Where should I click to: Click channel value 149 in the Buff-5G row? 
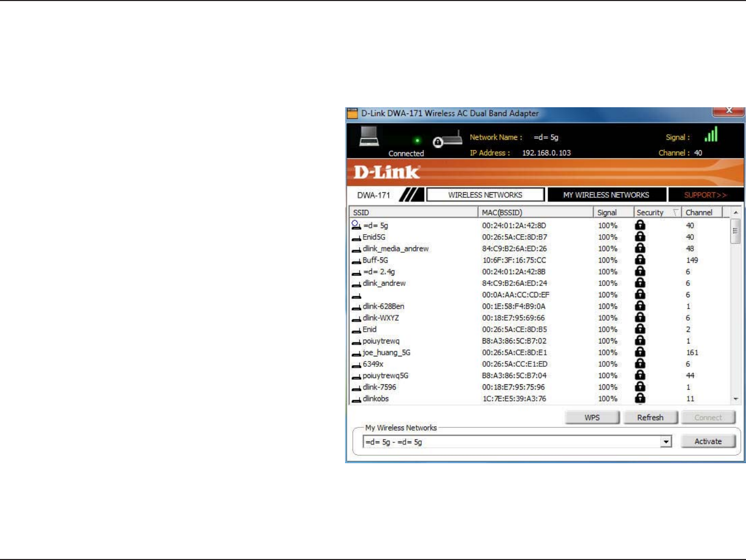[x=692, y=260]
